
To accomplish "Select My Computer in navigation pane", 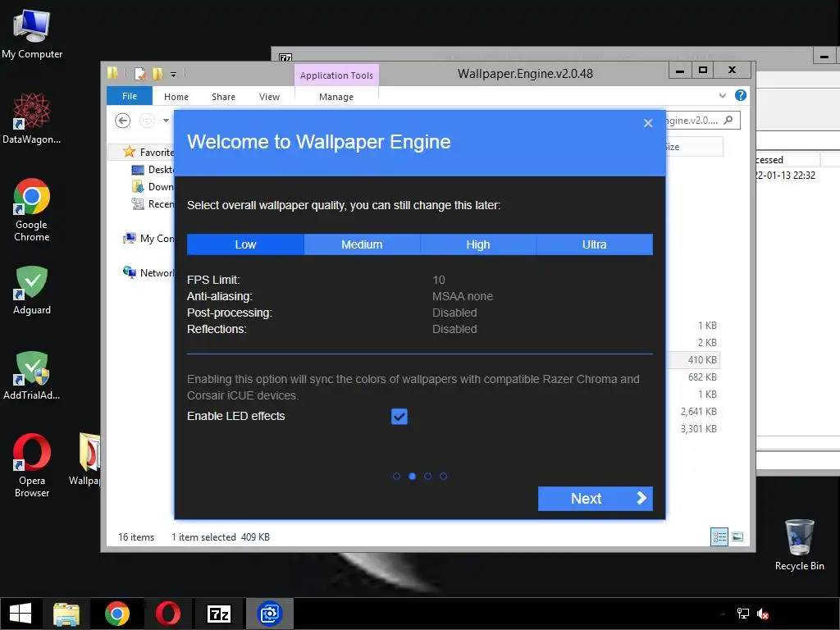I will click(148, 239).
